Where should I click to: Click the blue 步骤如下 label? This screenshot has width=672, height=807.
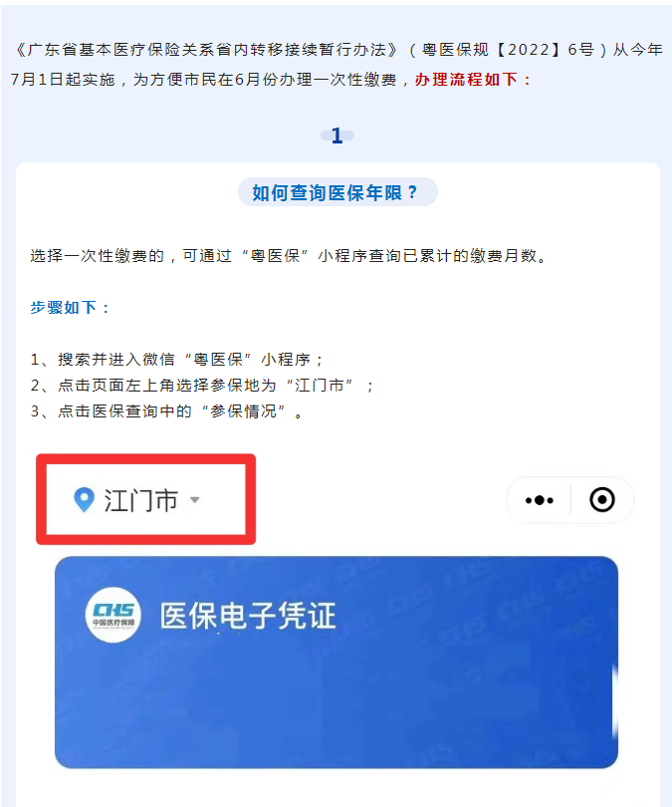click(70, 307)
